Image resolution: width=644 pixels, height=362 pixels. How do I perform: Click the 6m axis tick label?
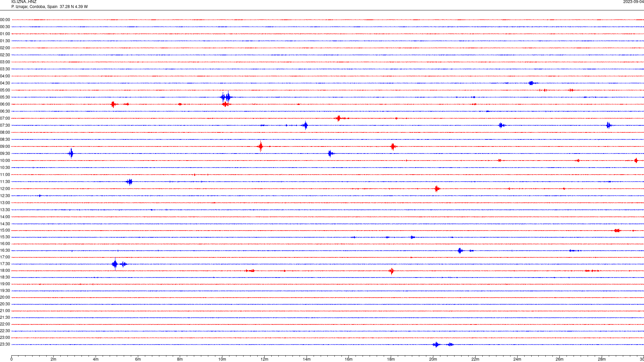138,359
